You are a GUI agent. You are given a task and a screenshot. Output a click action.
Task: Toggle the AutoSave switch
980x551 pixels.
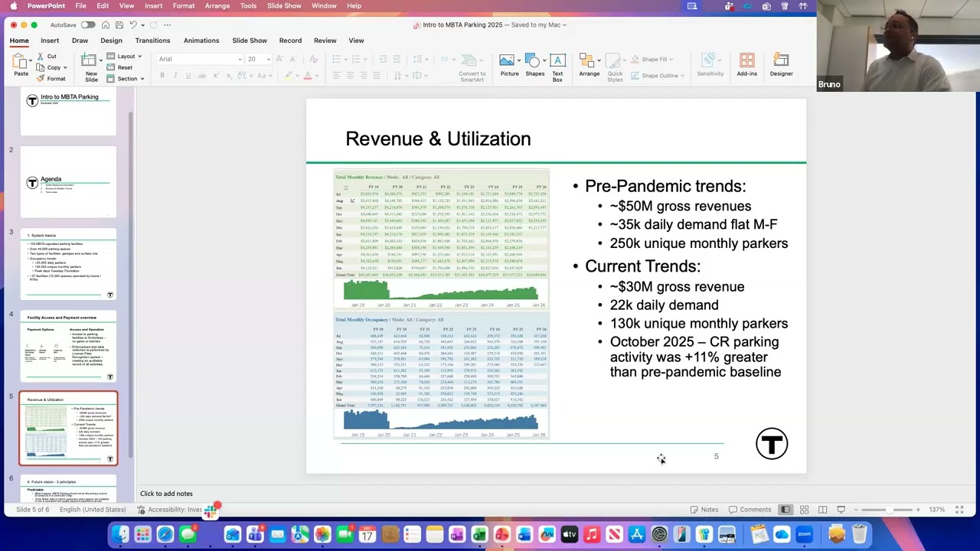[x=88, y=24]
